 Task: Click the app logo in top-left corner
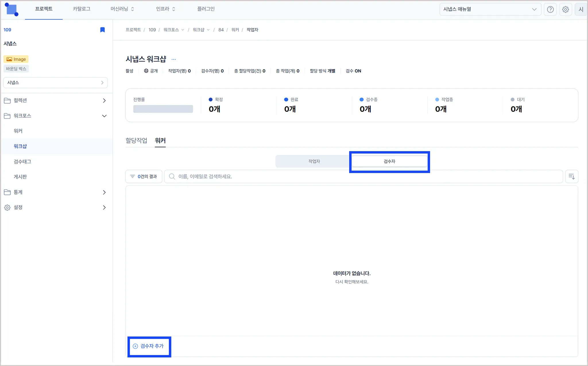click(12, 10)
